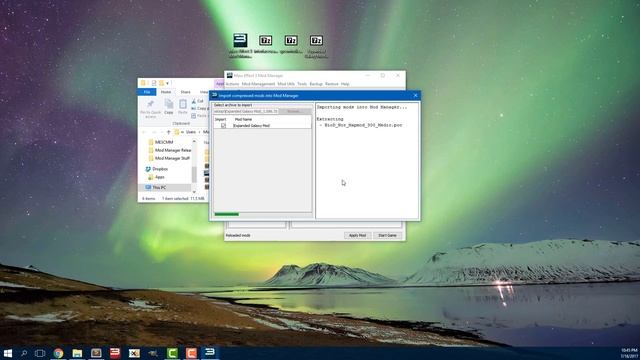Image resolution: width=640 pixels, height=360 pixels.
Task: Open green Camtasia taskbar icon
Action: [x=172, y=353]
